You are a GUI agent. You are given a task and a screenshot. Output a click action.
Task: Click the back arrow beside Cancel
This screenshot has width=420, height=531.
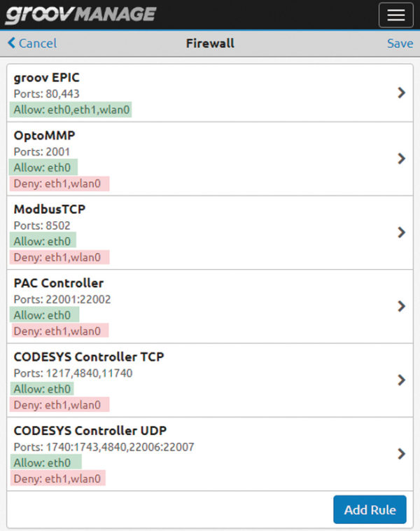(11, 43)
